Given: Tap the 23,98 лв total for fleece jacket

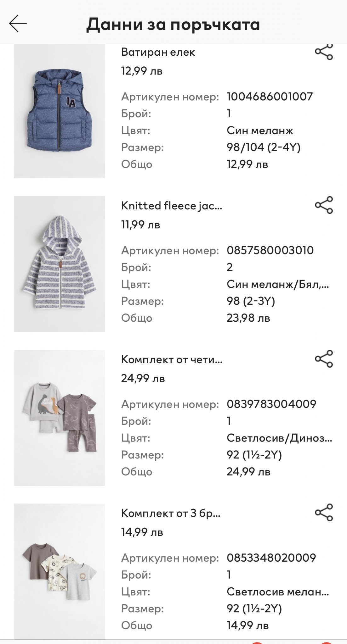Looking at the screenshot, I should 248,318.
